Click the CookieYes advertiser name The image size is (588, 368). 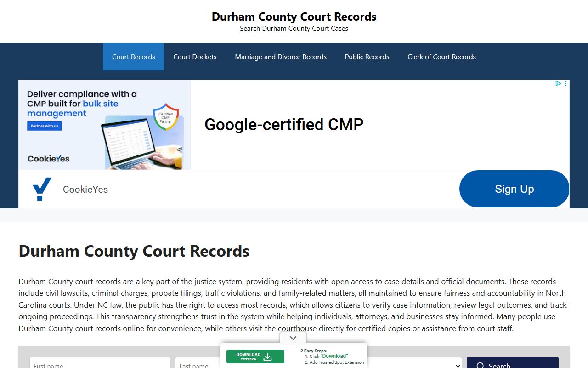pos(85,190)
